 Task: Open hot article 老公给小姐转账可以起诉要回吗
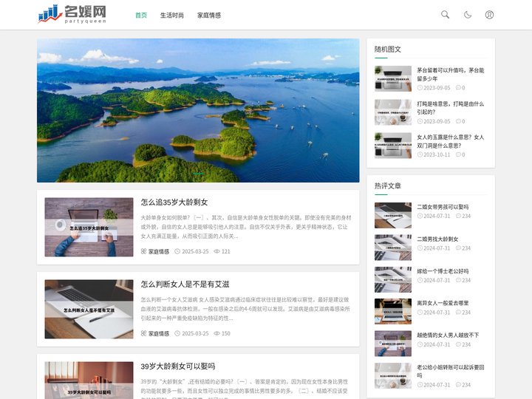pyautogui.click(x=450, y=371)
